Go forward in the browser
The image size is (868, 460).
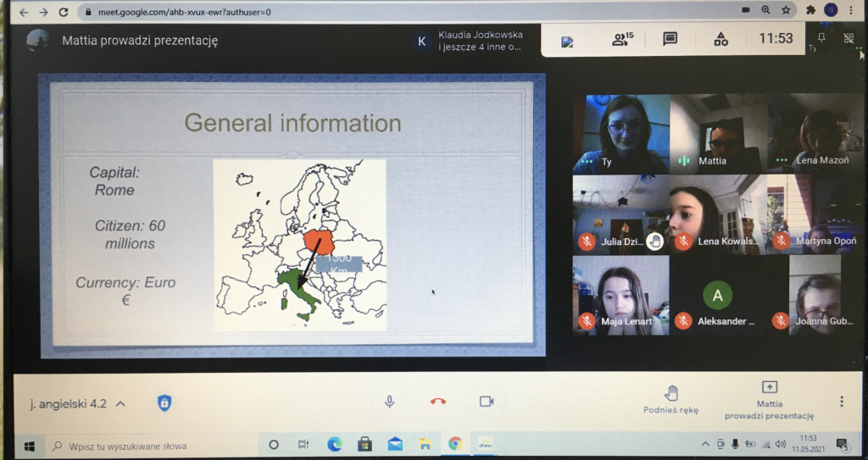[43, 12]
